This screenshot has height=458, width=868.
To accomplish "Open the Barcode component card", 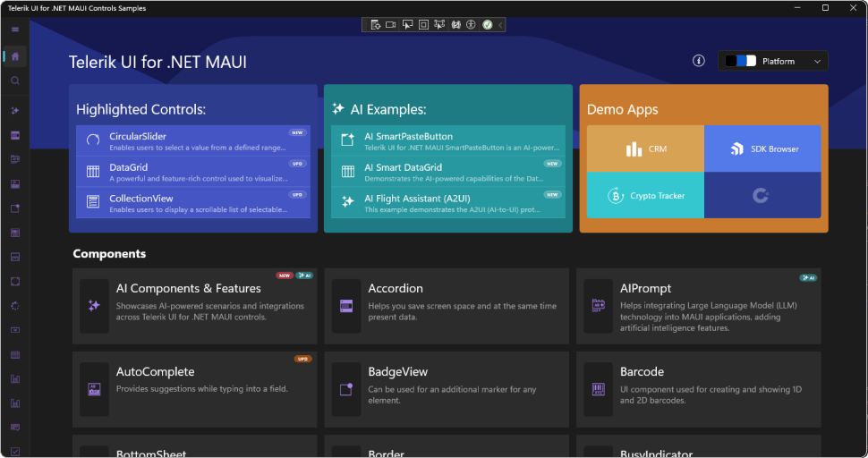I will pos(699,389).
